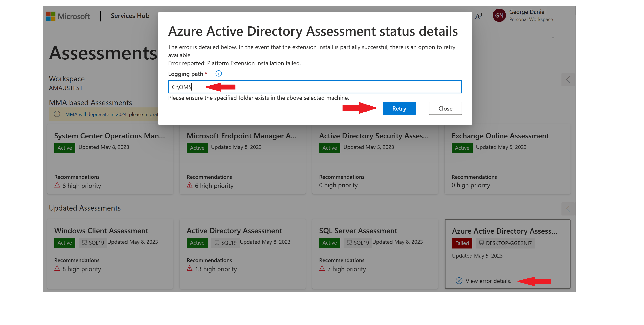Close the status details dialog

pyautogui.click(x=445, y=108)
